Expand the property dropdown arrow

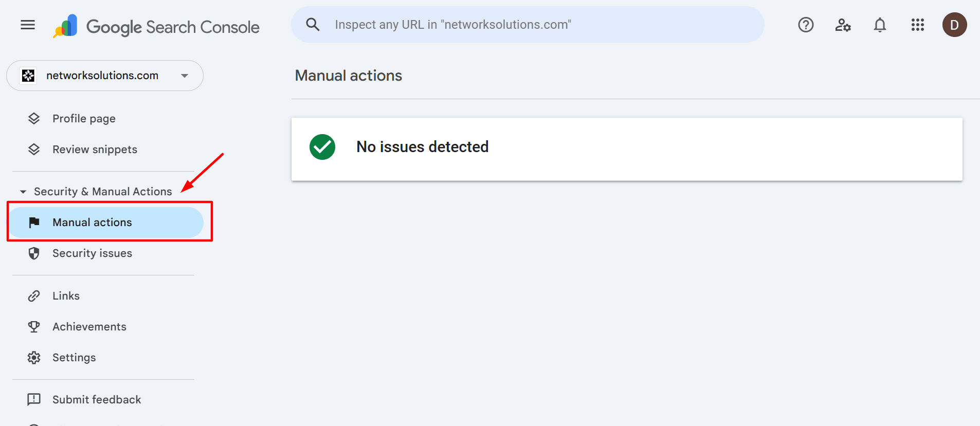[x=184, y=75]
